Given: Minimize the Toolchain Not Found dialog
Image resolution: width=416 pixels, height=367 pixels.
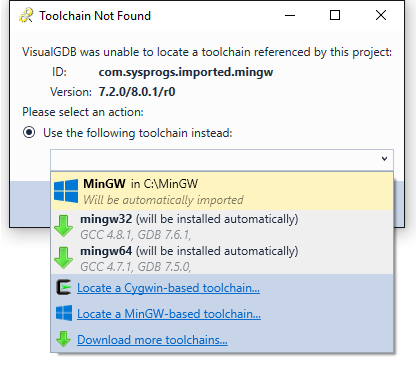Looking at the screenshot, I should click(290, 15).
